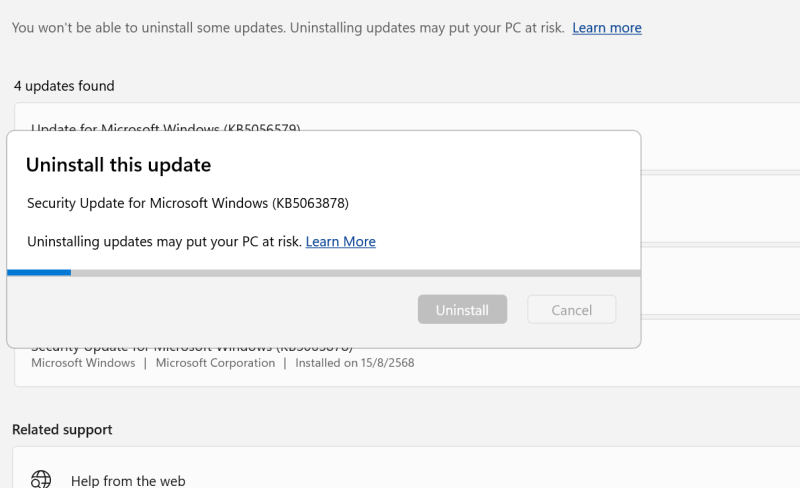Click the Microsoft Windows label in last entry
This screenshot has width=800, height=488.
pyautogui.click(x=83, y=363)
